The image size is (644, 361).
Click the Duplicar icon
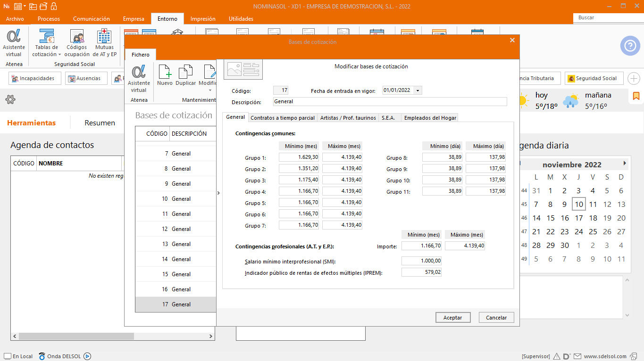pyautogui.click(x=185, y=75)
